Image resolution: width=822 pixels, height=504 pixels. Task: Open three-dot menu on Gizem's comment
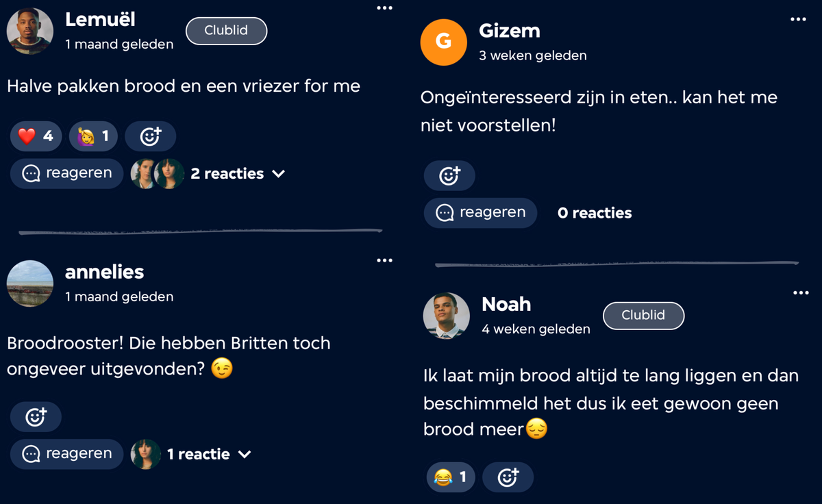[x=798, y=19]
